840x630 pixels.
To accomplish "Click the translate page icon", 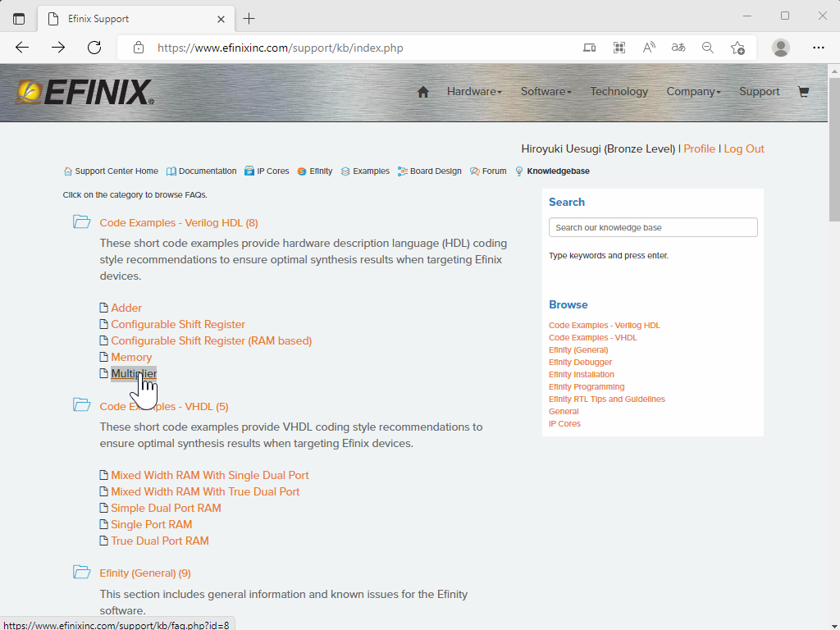I will coord(678,48).
